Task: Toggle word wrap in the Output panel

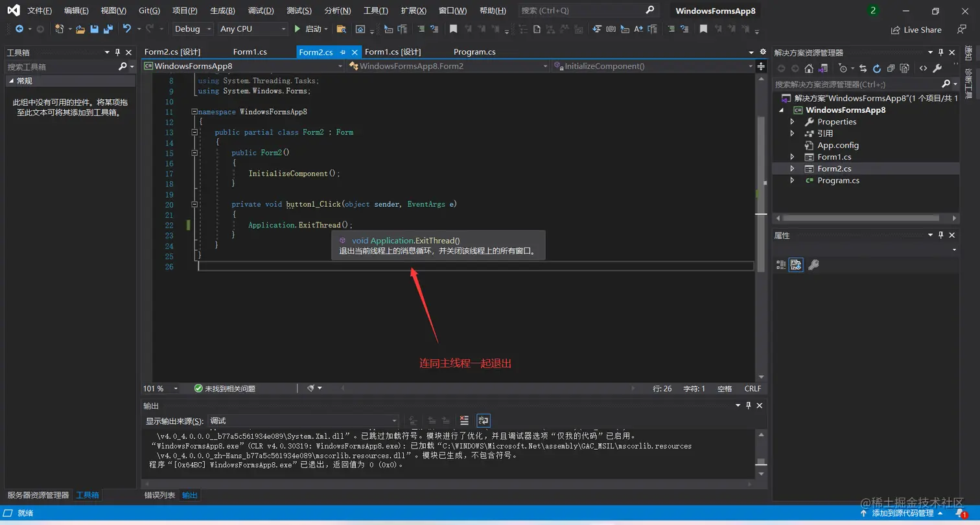Action: pos(484,421)
